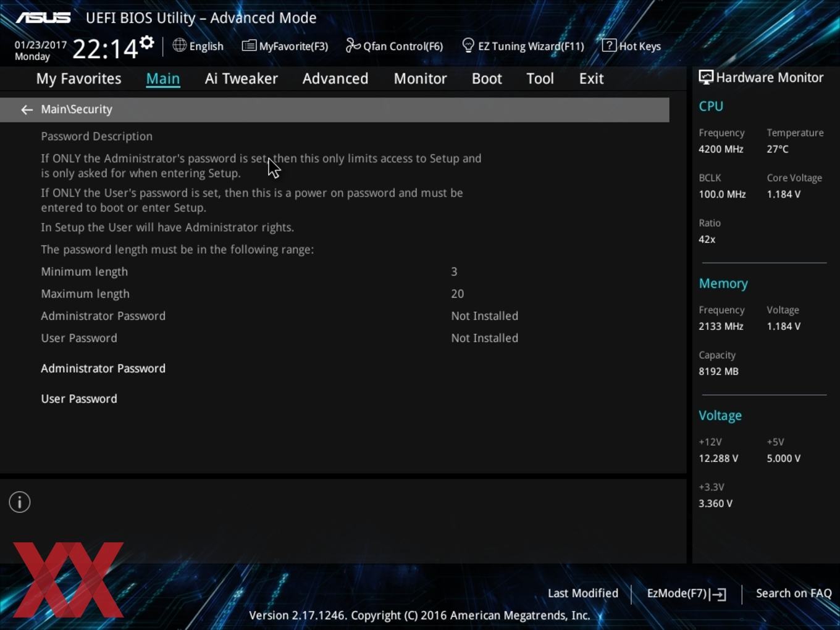Select the Main tab

point(163,78)
